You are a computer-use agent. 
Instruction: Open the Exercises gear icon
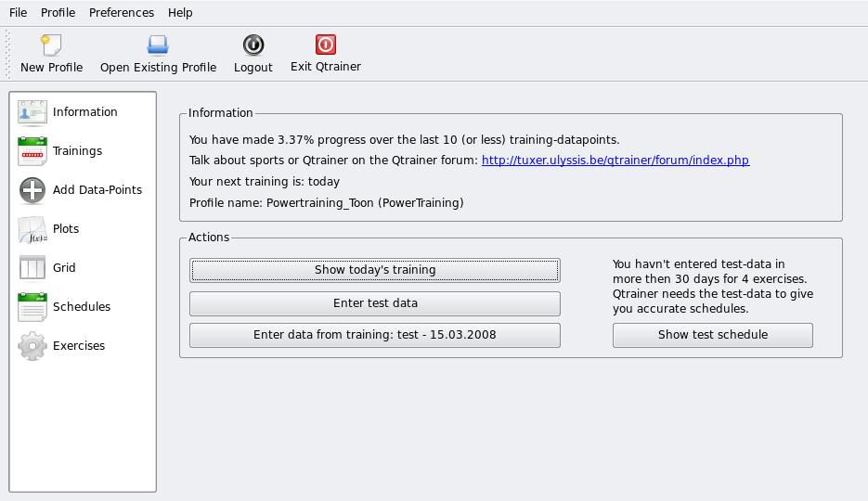pos(32,346)
